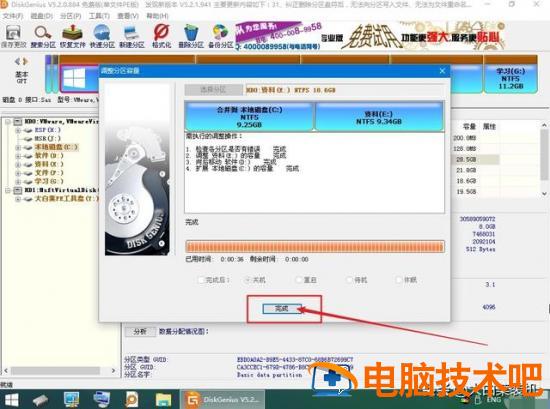The height and width of the screenshot is (409, 550).
Task: Expand the 大白菜PE工具盘 tree node
Action: (18, 199)
